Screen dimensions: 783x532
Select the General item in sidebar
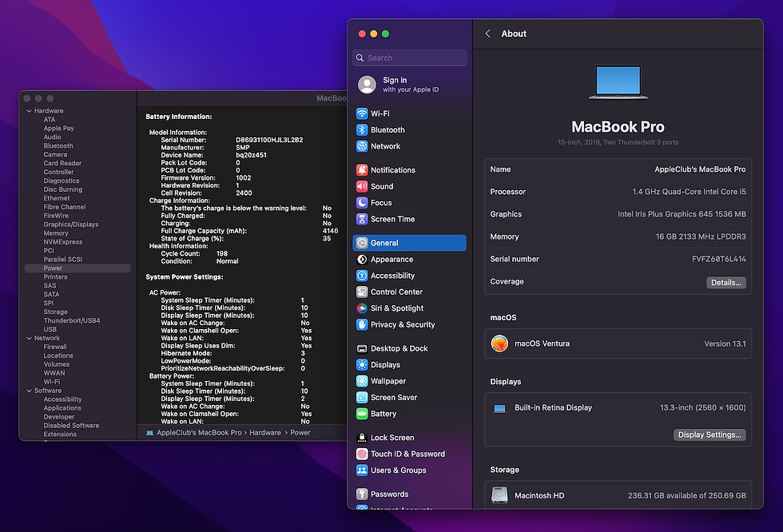pos(409,243)
